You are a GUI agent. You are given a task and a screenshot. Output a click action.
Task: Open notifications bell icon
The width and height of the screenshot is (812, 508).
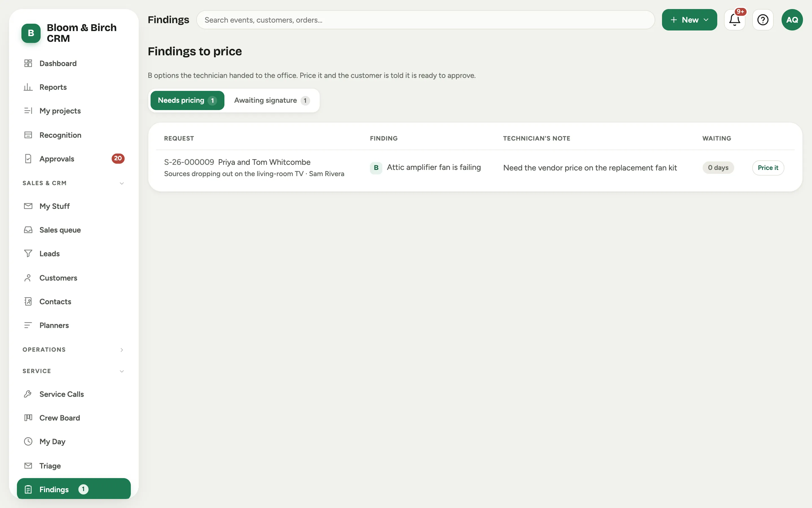click(734, 20)
